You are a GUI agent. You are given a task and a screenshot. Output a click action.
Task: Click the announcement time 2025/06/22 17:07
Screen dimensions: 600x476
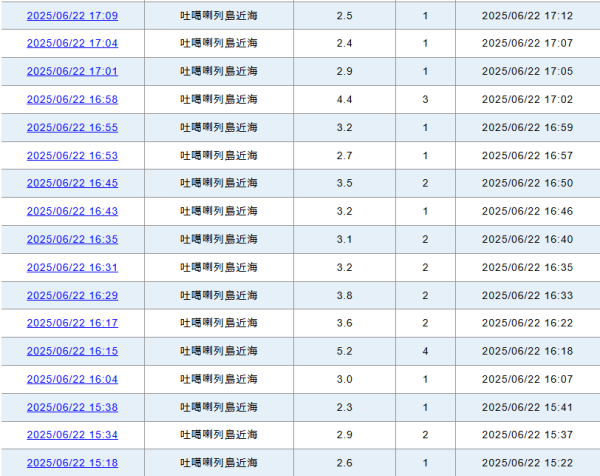(527, 43)
